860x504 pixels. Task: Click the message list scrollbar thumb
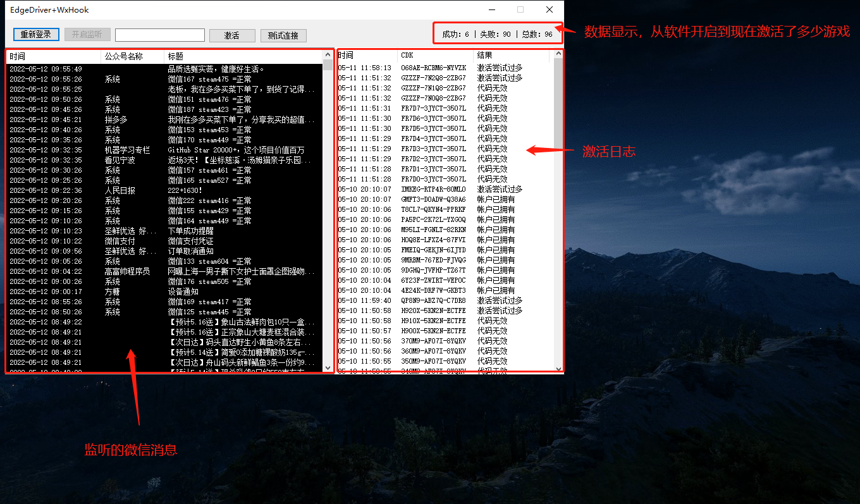click(328, 65)
